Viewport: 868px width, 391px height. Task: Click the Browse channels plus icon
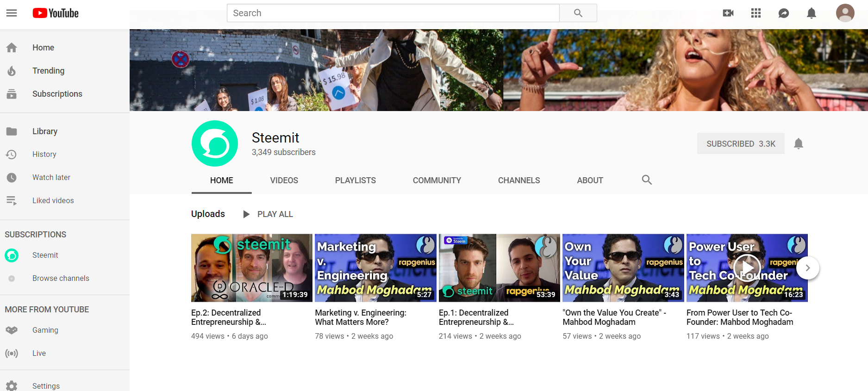[x=12, y=279]
